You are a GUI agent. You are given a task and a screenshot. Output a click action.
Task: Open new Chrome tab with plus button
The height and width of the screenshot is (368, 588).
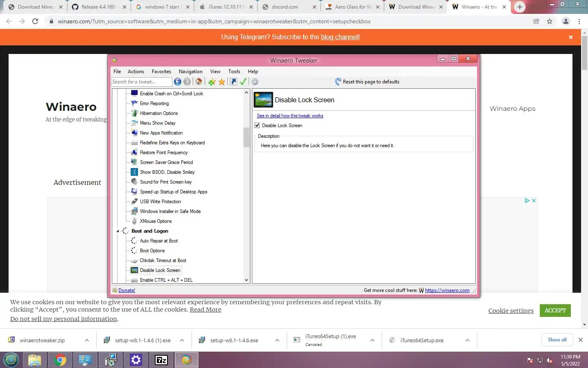pyautogui.click(x=520, y=7)
